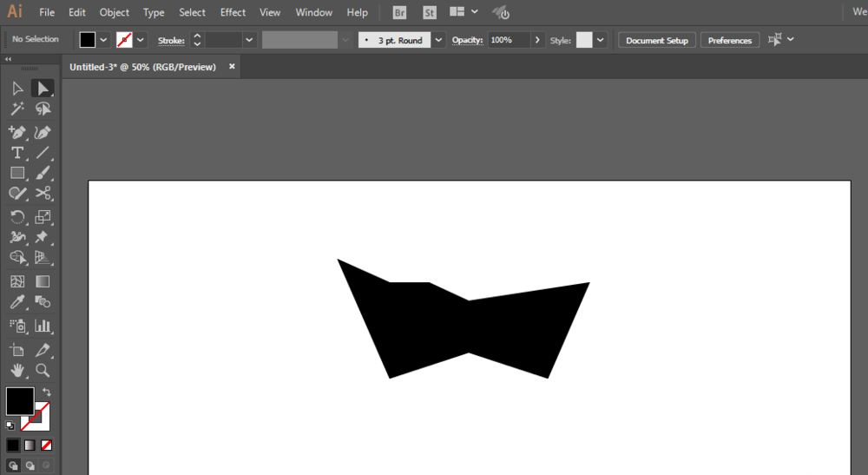Pick the Type tool
Screen dimensions: 868x475
point(16,153)
